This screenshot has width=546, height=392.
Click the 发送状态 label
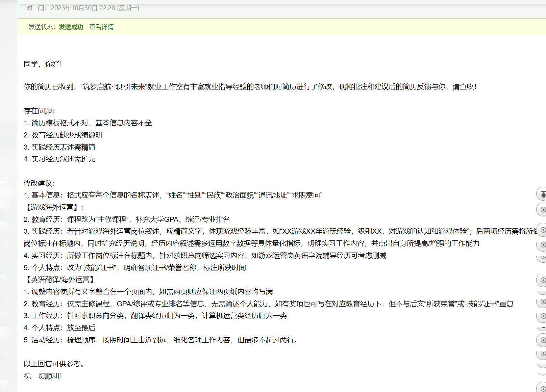point(41,27)
